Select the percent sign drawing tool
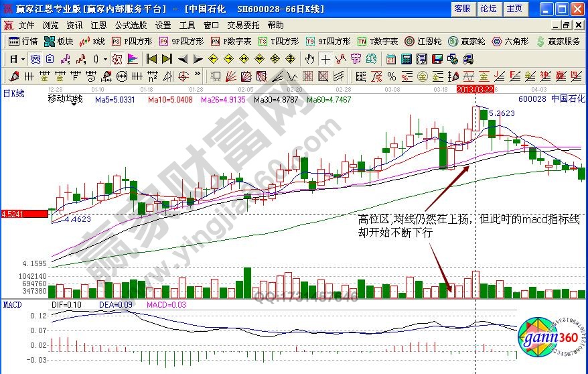 tap(391, 76)
